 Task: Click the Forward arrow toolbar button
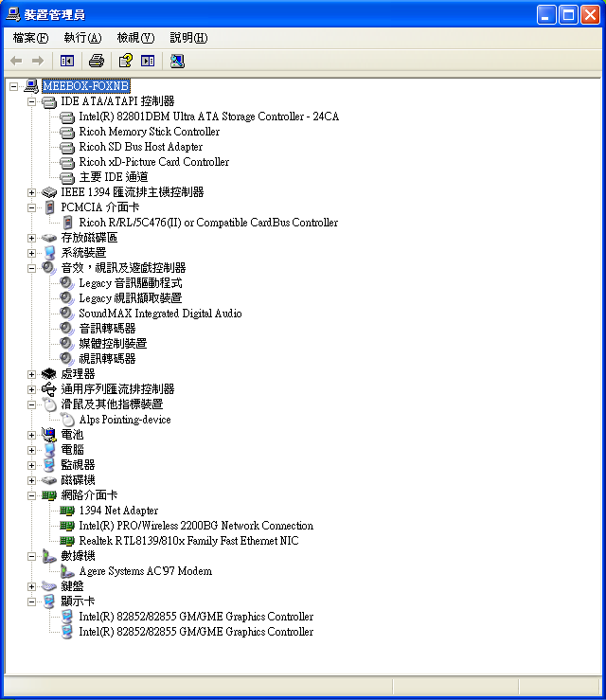coord(38,61)
